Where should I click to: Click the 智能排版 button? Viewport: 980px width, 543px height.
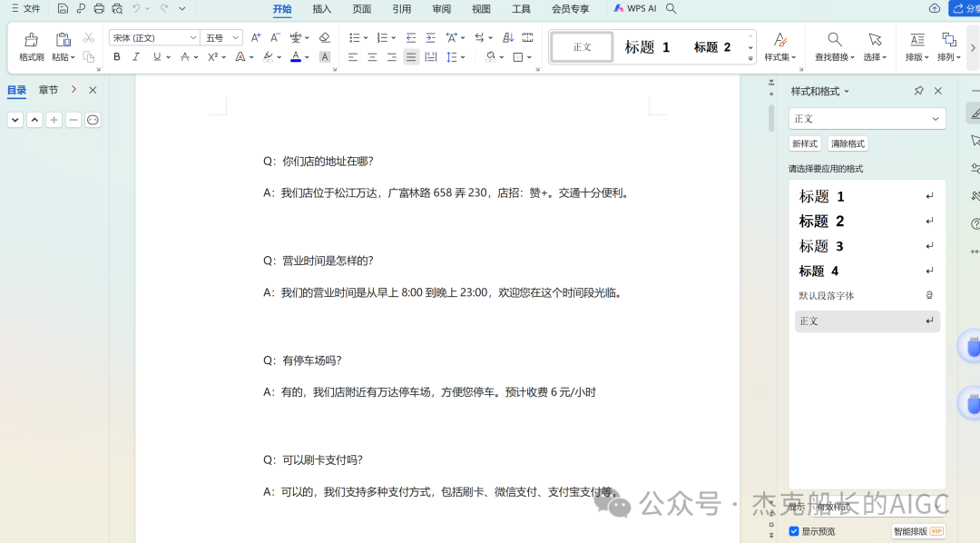point(917,531)
